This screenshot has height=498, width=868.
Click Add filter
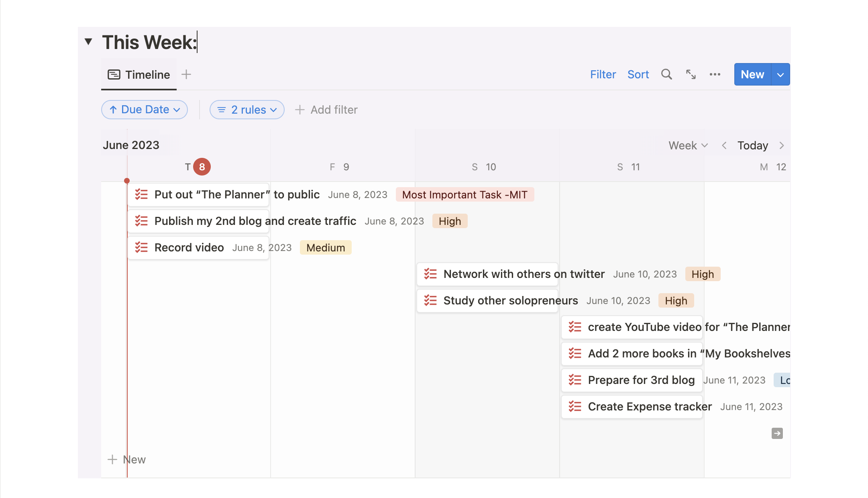click(326, 110)
